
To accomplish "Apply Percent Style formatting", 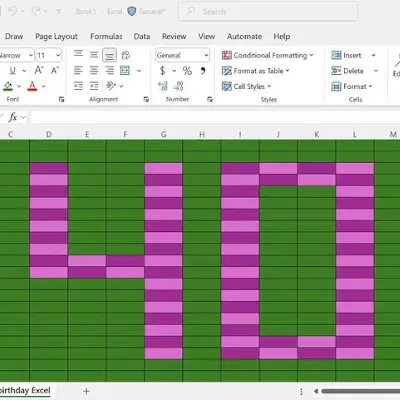I will point(187,71).
